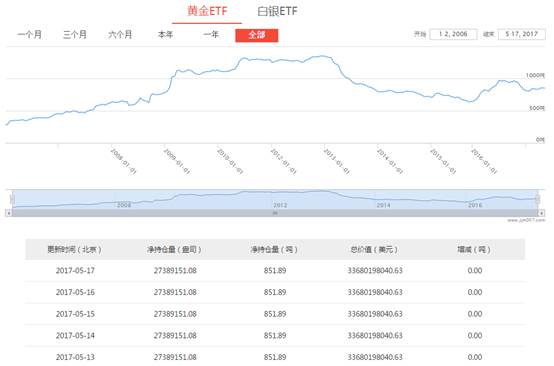Click the 500吨 y-axis label

pos(537,108)
